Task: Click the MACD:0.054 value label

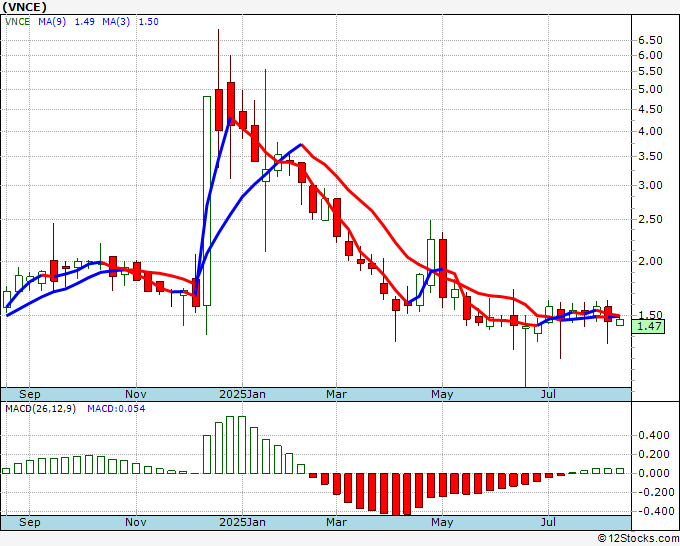Action: pyautogui.click(x=116, y=409)
